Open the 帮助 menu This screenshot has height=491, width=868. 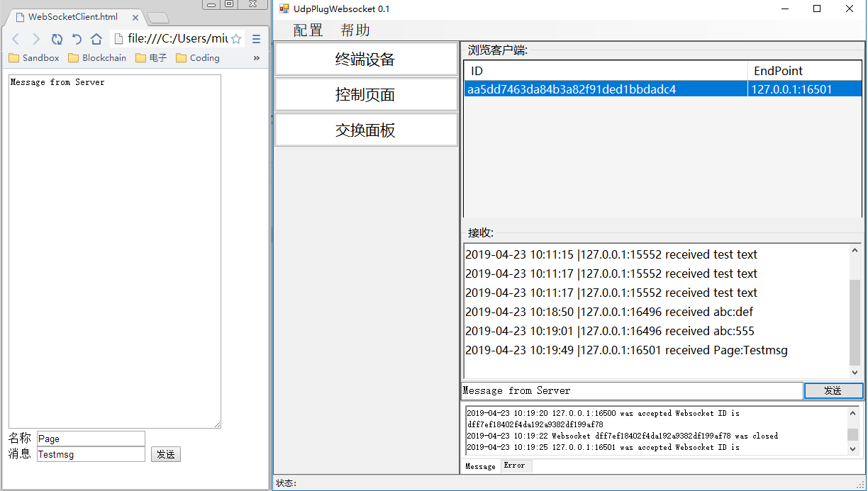tap(355, 30)
